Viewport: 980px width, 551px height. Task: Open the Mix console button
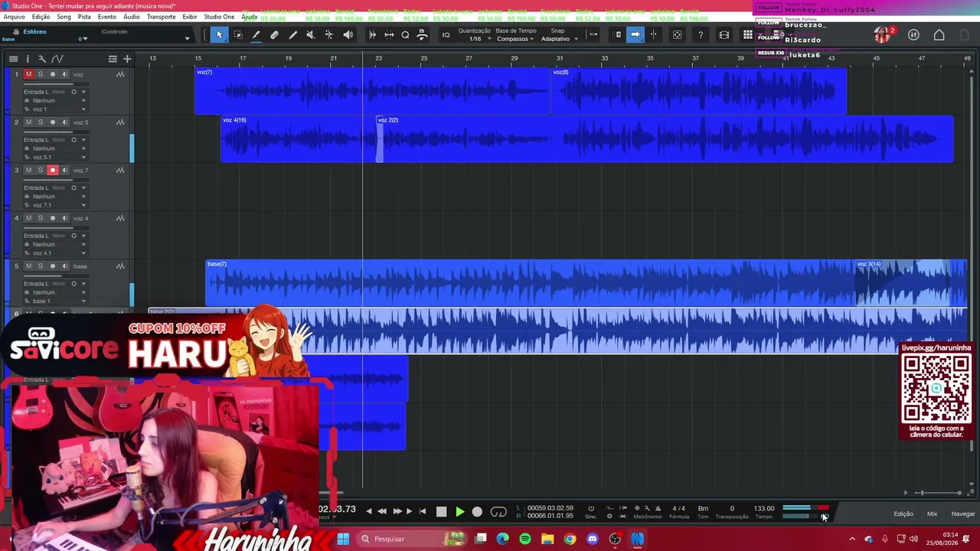tap(932, 514)
